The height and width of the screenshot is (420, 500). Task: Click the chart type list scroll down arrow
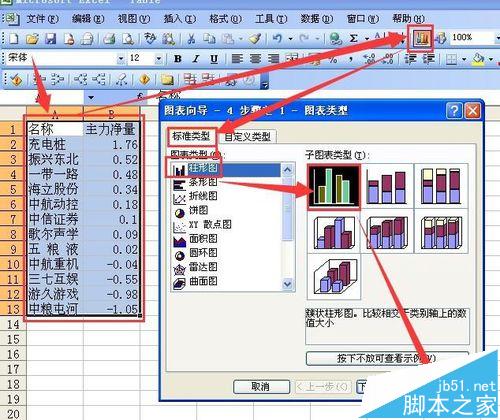point(287,284)
